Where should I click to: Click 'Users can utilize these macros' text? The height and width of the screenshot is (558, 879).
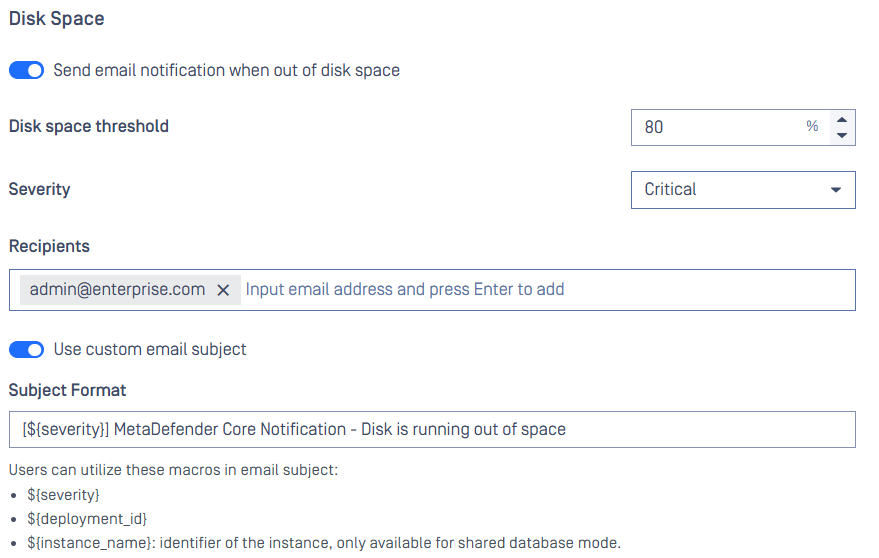(x=173, y=470)
